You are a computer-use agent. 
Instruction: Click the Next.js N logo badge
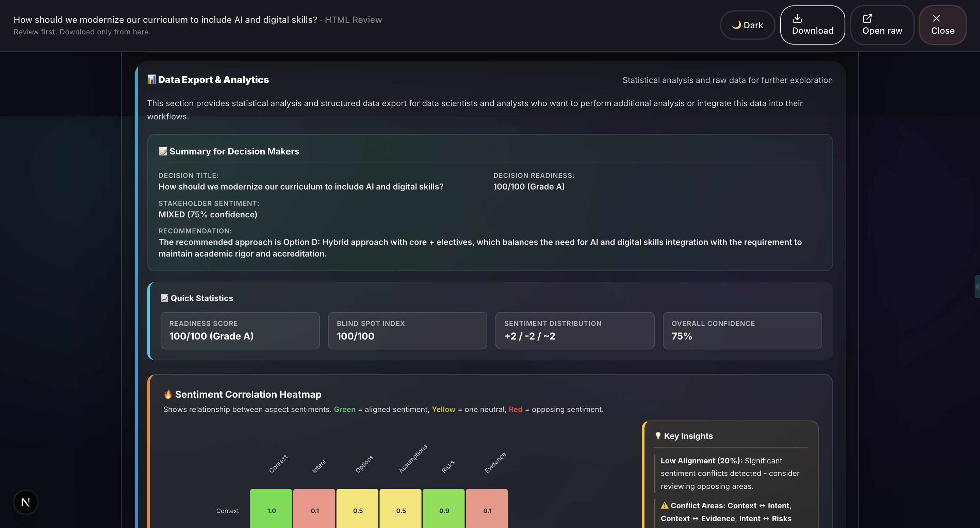(26, 502)
